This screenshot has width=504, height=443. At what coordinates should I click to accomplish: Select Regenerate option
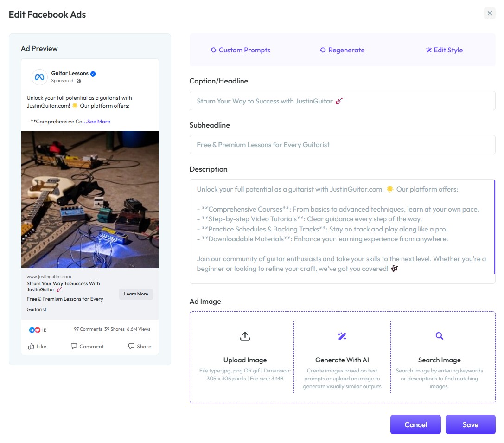pos(342,50)
